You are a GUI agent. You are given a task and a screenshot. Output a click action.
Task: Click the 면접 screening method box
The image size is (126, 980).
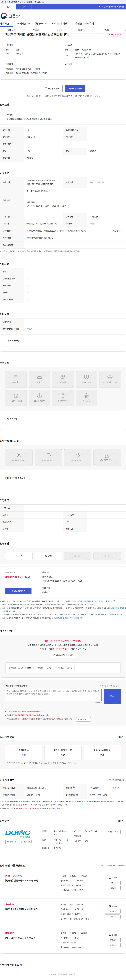coord(48,556)
